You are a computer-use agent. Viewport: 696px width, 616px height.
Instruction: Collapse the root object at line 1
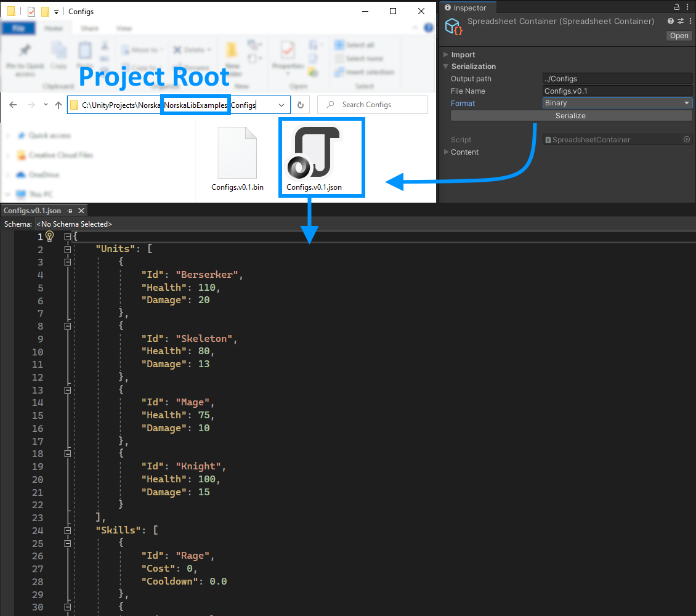(x=68, y=237)
